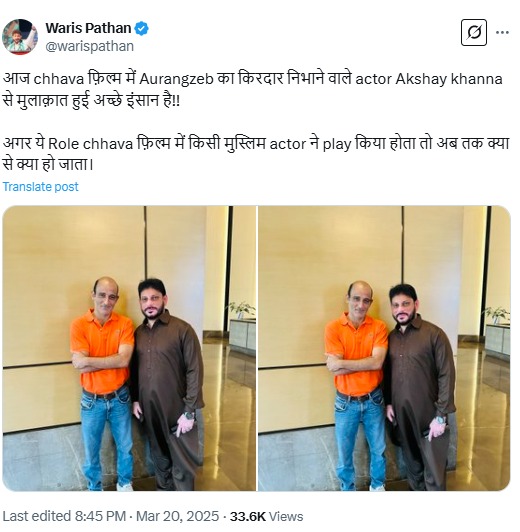This screenshot has height=532, width=520.
Task: Click the potted plant in right photo
Action: click(497, 314)
